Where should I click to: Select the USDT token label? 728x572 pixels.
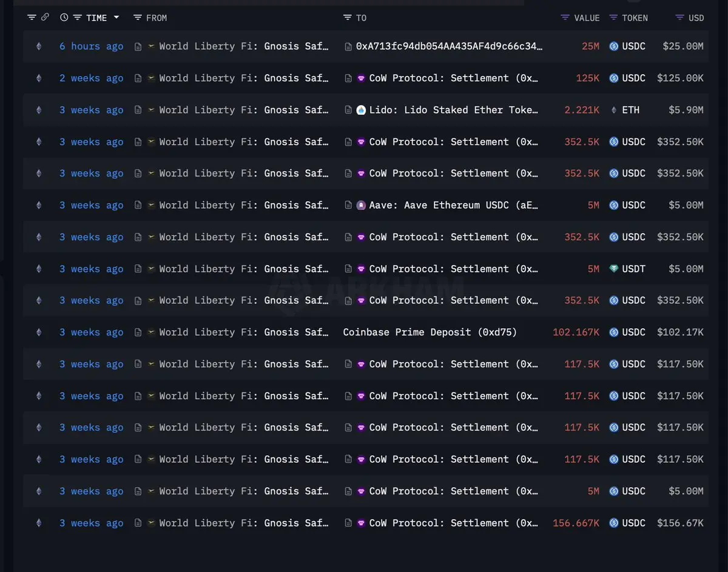pyautogui.click(x=633, y=269)
